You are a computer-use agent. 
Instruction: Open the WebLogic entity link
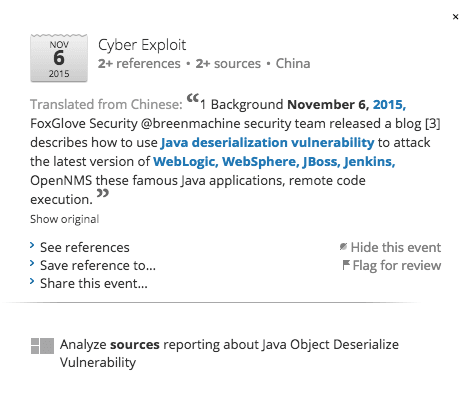(x=185, y=162)
